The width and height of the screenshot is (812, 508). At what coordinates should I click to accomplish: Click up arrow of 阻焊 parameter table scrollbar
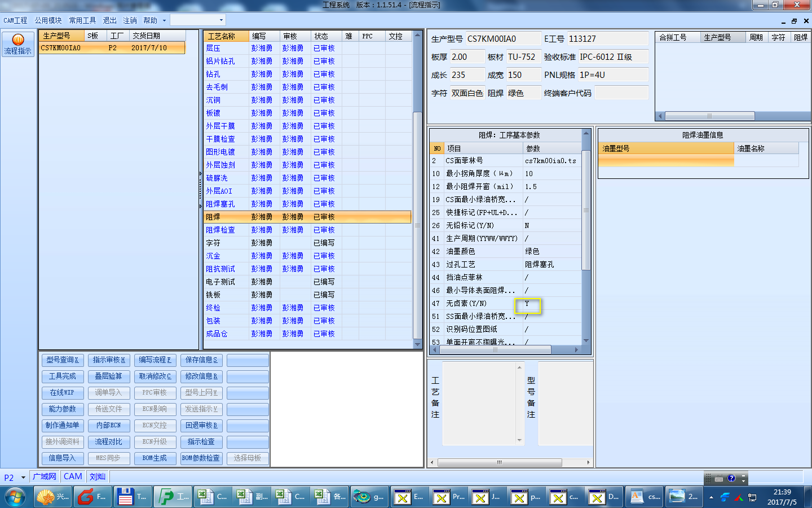click(x=586, y=134)
